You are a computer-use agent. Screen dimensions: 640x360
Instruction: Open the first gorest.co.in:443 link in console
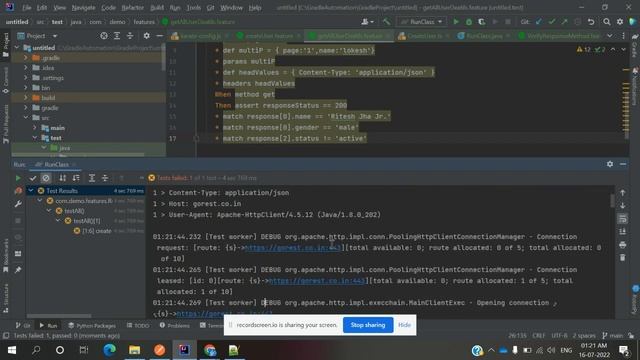293,248
